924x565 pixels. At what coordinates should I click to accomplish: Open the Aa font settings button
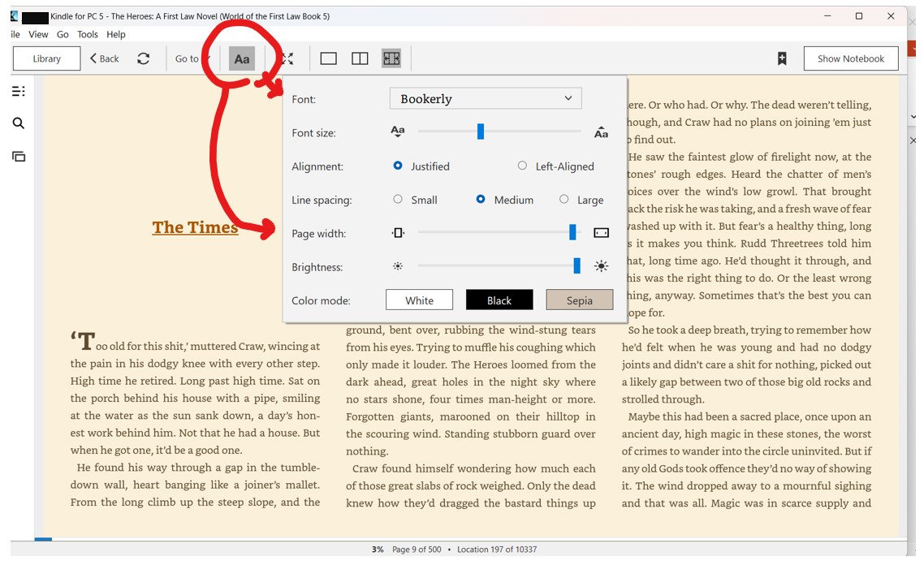[242, 59]
